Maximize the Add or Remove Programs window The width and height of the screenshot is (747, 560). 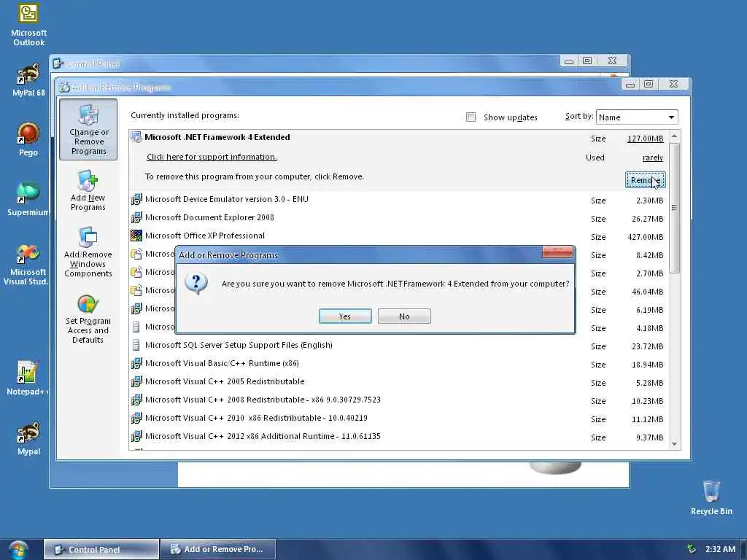649,84
